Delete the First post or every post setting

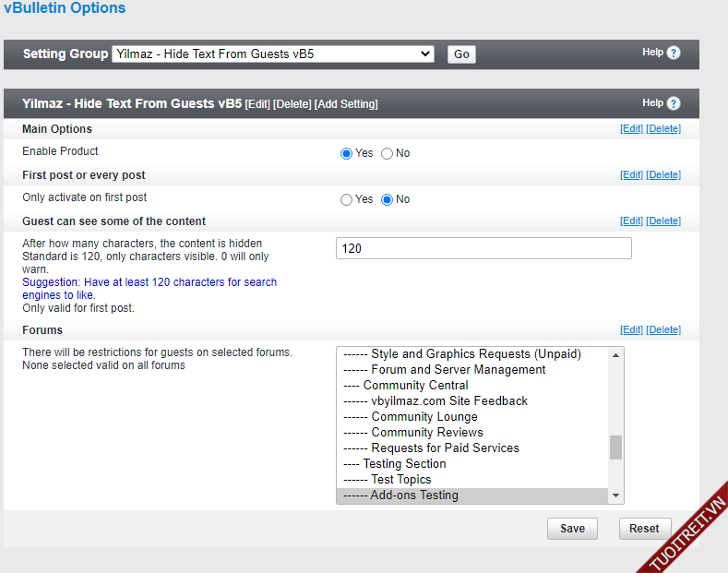[x=663, y=175]
